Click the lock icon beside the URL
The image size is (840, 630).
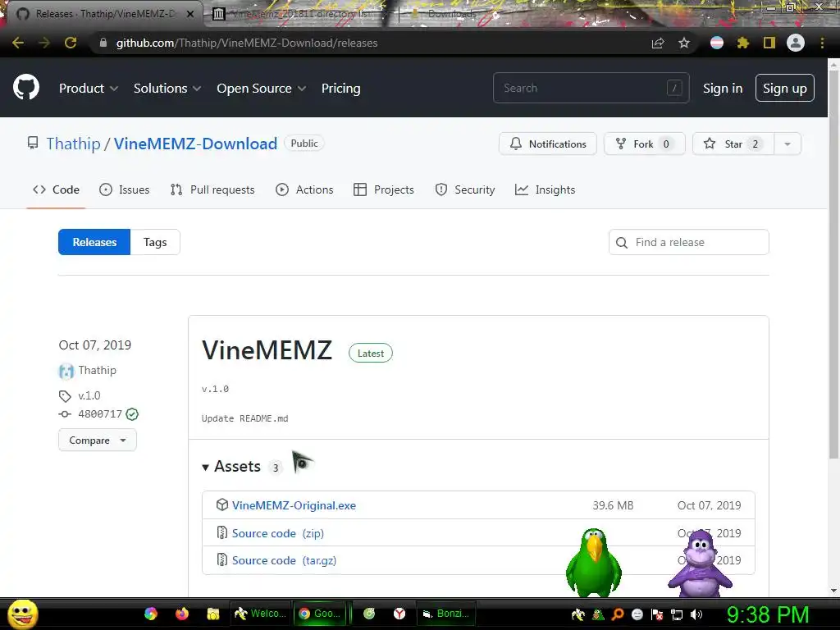point(103,43)
